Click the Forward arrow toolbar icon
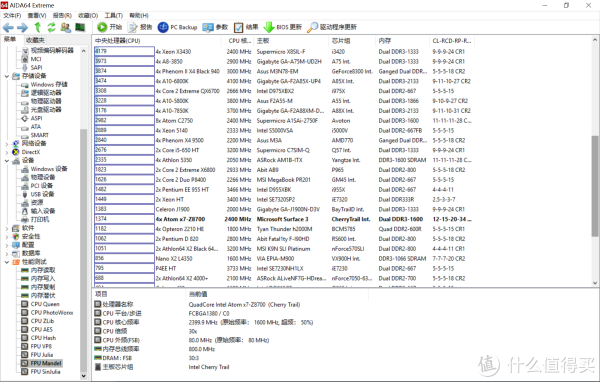This screenshot has height=382, width=600. click(x=23, y=27)
